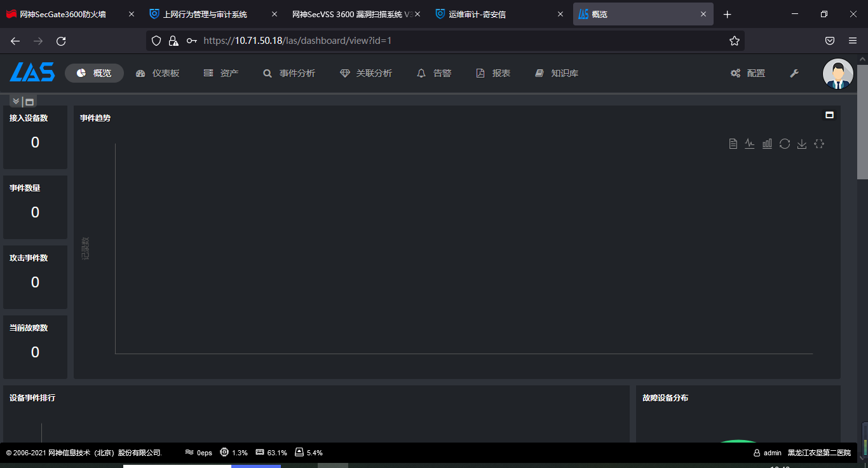Switch 事件趋势 chart to bar chart
Screen dimensions: 868x468
tap(767, 144)
